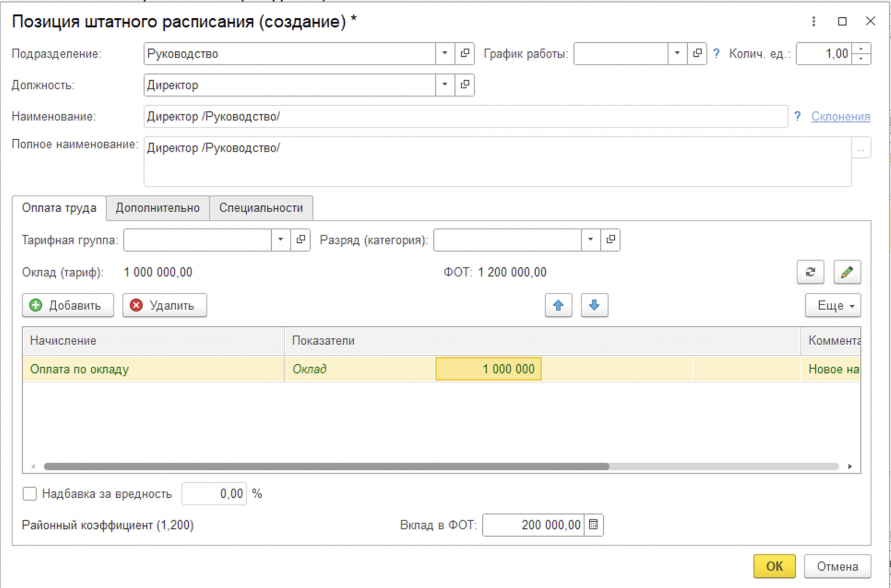Open the Склонения link
The width and height of the screenshot is (891, 588).
tap(840, 116)
